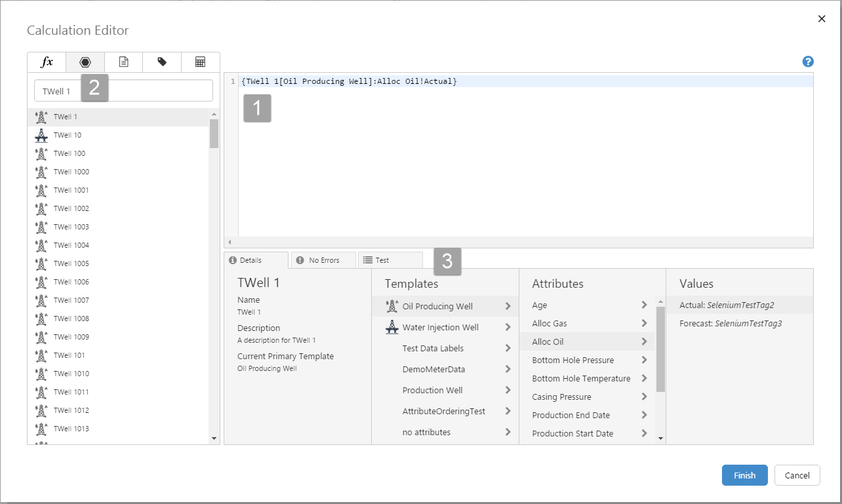This screenshot has height=504, width=842.
Task: Open the functions fx tab
Action: coord(47,62)
